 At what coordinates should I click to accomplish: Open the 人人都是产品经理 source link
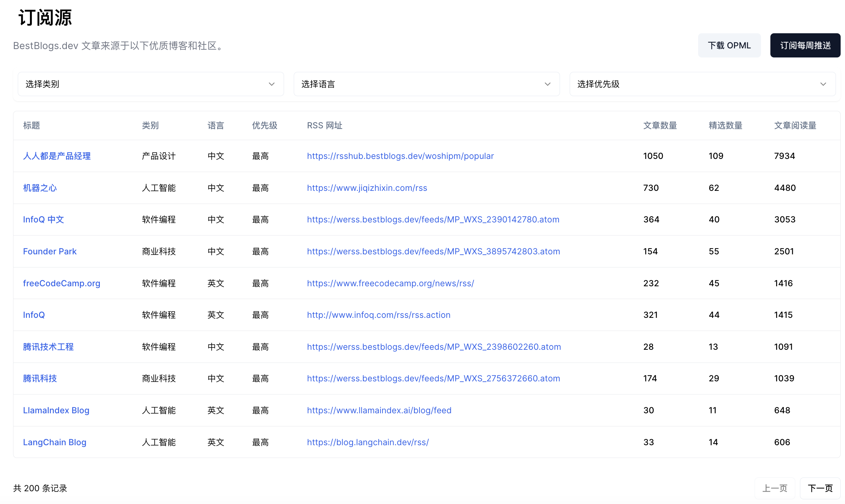[57, 156]
